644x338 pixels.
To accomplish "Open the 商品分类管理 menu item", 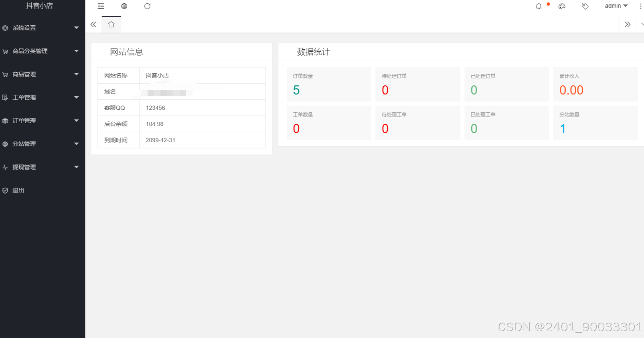I will pos(43,51).
